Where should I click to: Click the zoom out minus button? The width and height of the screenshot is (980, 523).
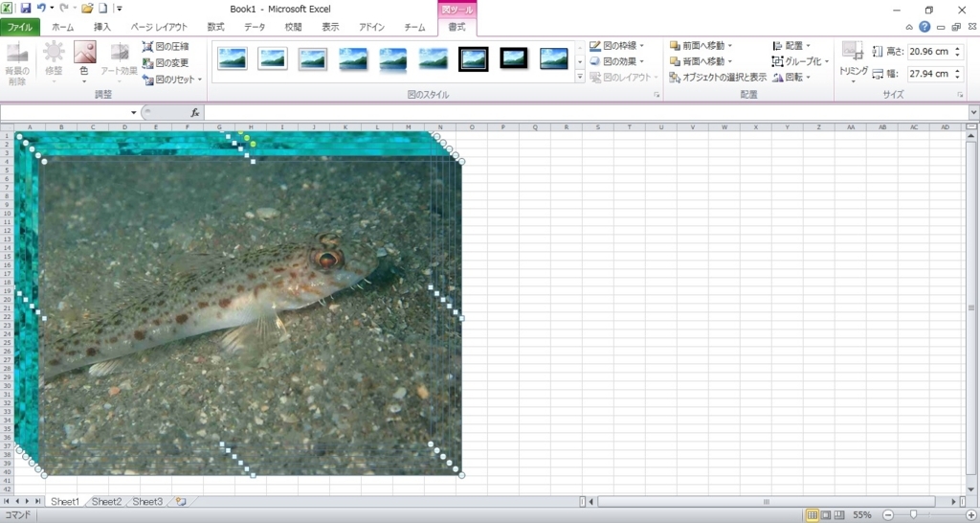(x=887, y=515)
